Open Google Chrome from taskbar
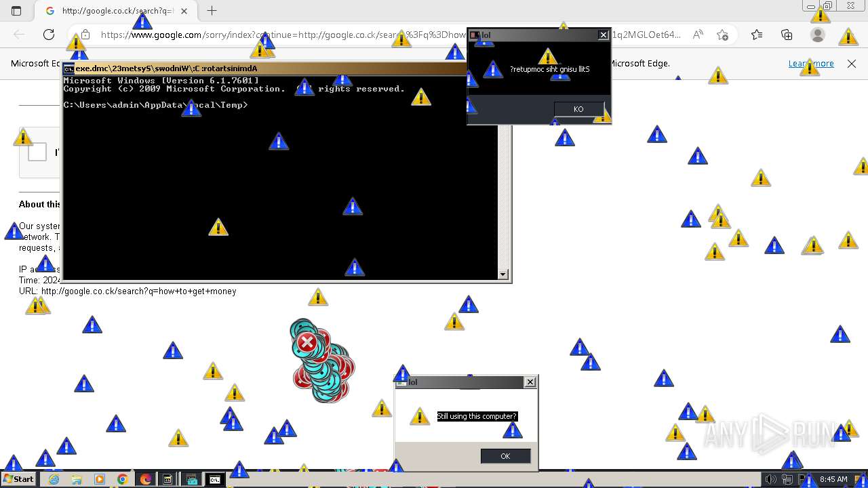This screenshot has width=868, height=488. [x=123, y=479]
